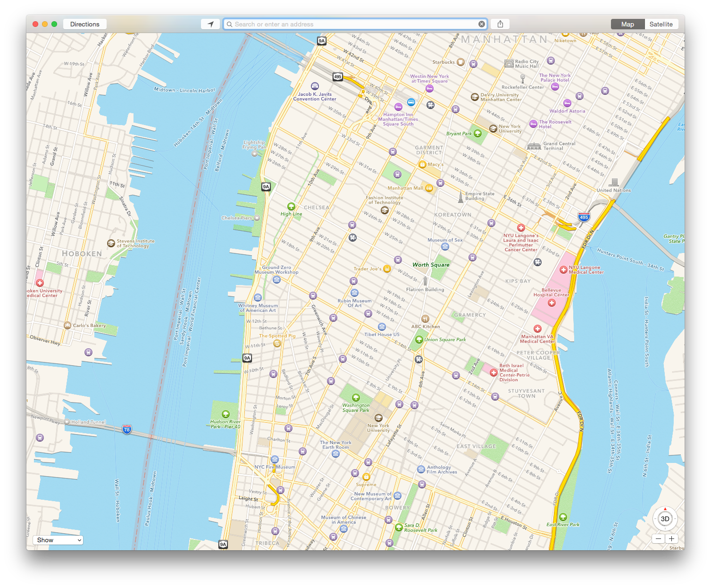The width and height of the screenshot is (711, 588).
Task: Select the Museum of Sex pin
Action: [x=445, y=246]
